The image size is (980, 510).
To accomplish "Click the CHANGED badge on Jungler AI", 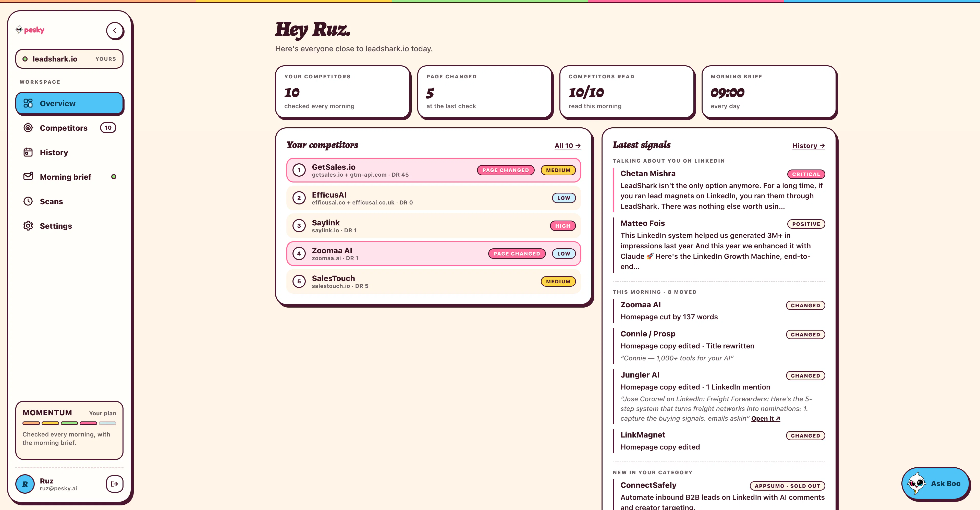I will click(805, 376).
